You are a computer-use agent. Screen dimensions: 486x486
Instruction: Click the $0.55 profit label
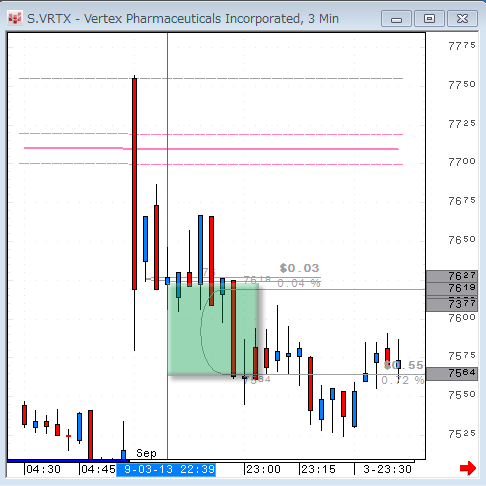404,365
